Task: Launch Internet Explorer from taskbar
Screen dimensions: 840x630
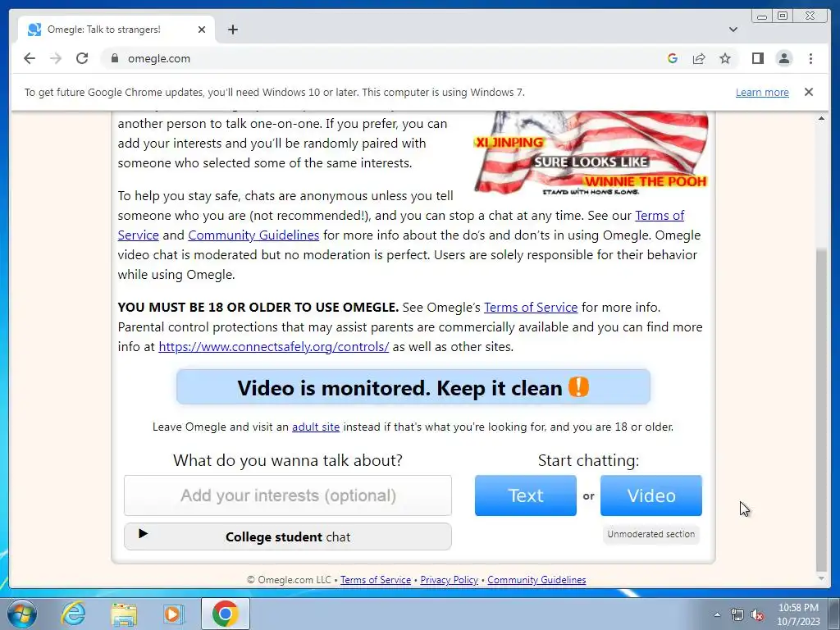Action: pos(73,614)
